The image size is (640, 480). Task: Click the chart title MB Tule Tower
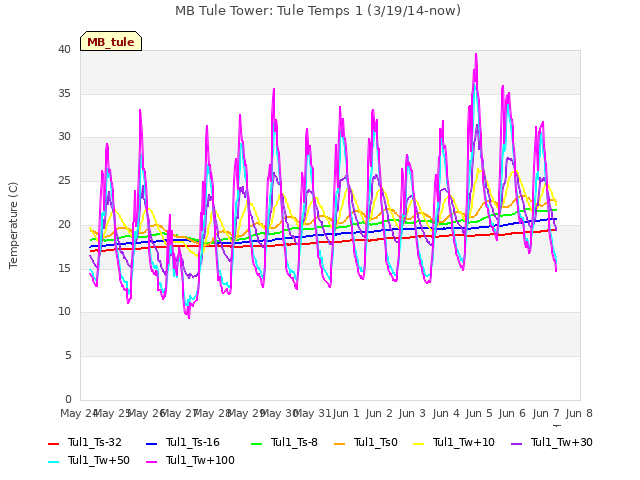click(318, 11)
